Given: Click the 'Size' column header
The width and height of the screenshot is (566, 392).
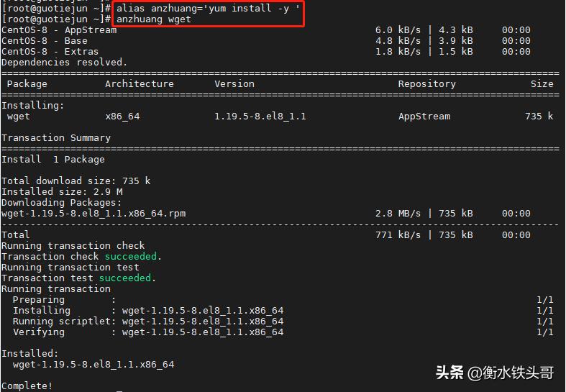Looking at the screenshot, I should pyautogui.click(x=542, y=84).
